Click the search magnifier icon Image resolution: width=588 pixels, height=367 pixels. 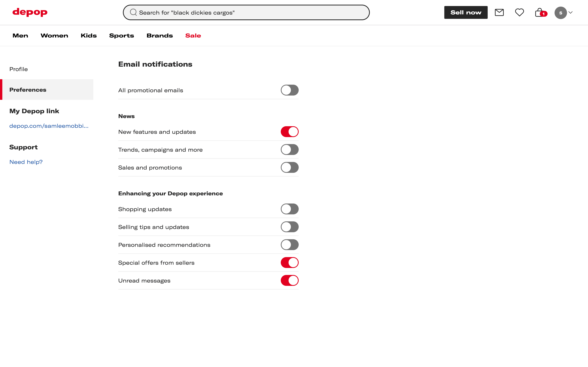tap(133, 12)
